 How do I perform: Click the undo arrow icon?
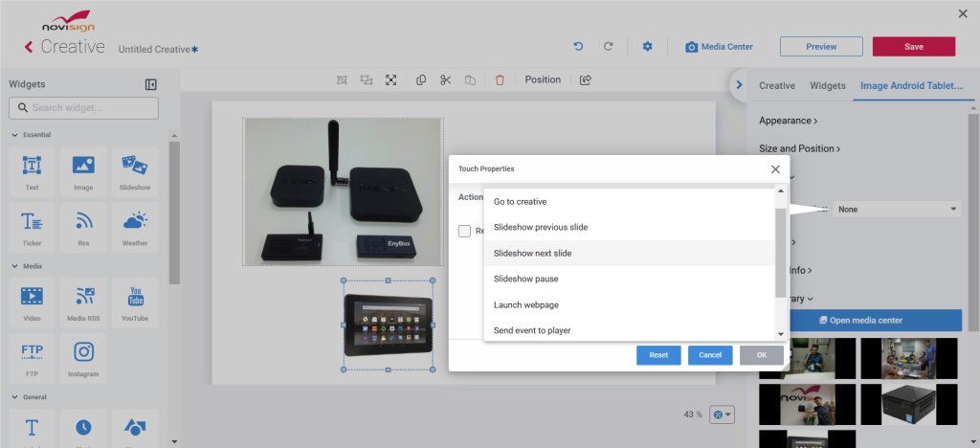(578, 47)
